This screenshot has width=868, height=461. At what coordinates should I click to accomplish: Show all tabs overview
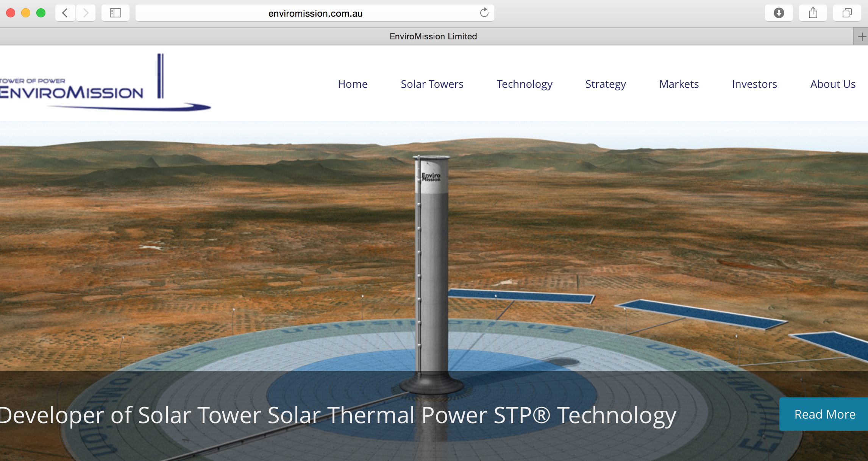(847, 13)
